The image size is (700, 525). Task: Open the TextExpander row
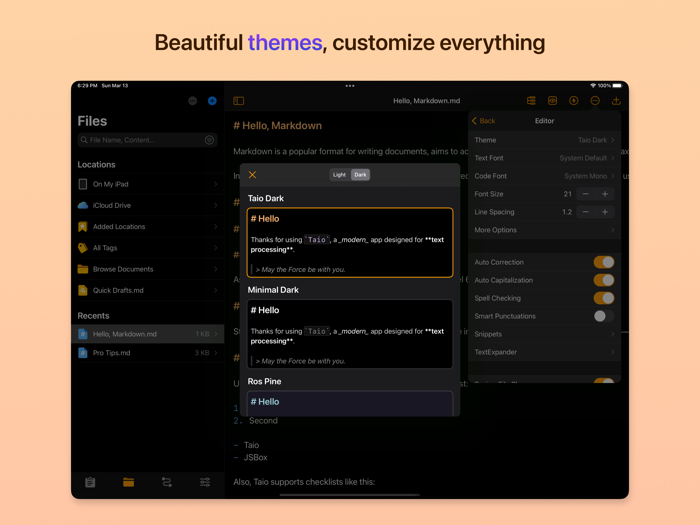(545, 352)
